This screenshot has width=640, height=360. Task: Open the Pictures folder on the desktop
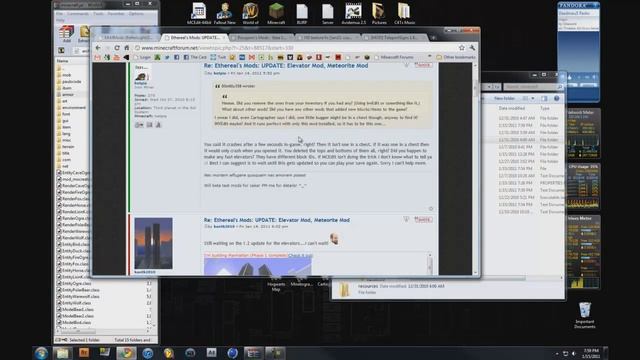[379, 13]
